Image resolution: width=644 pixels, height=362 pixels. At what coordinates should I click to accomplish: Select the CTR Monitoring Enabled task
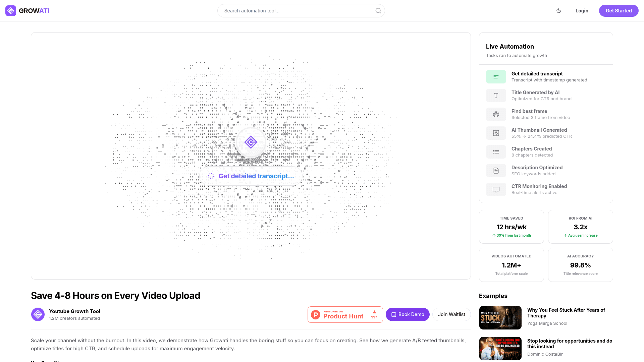pos(546,189)
